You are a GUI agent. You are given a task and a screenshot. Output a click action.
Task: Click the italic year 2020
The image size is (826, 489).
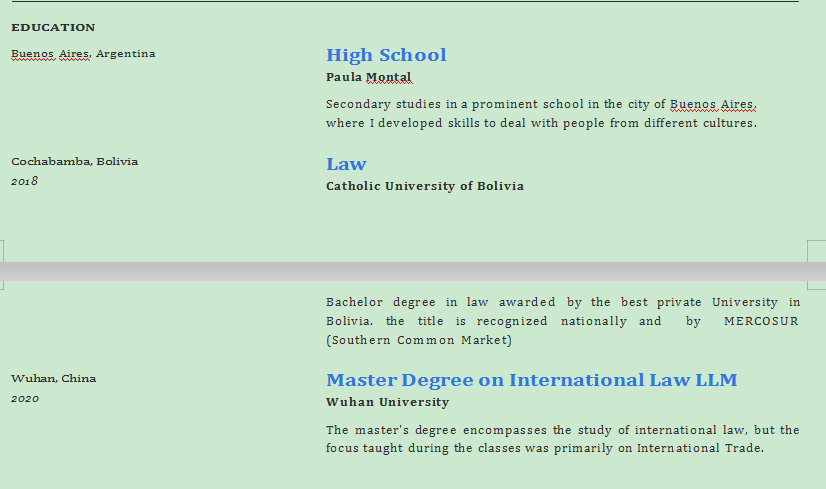pyautogui.click(x=24, y=399)
